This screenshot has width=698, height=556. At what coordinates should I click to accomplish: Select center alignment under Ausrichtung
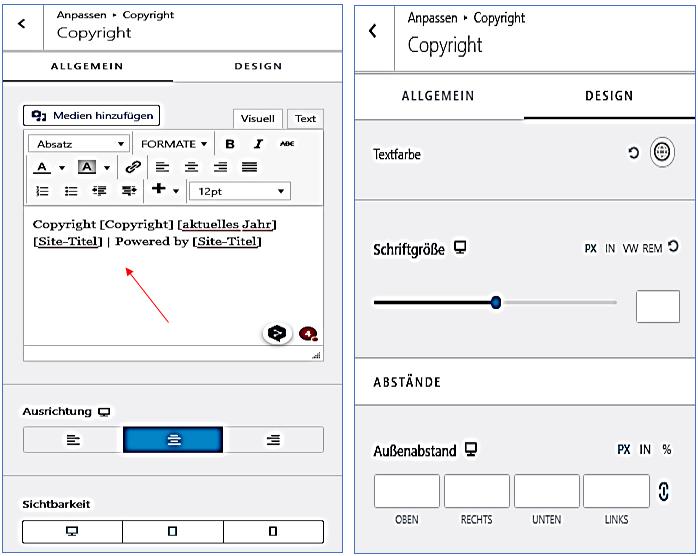coord(174,440)
